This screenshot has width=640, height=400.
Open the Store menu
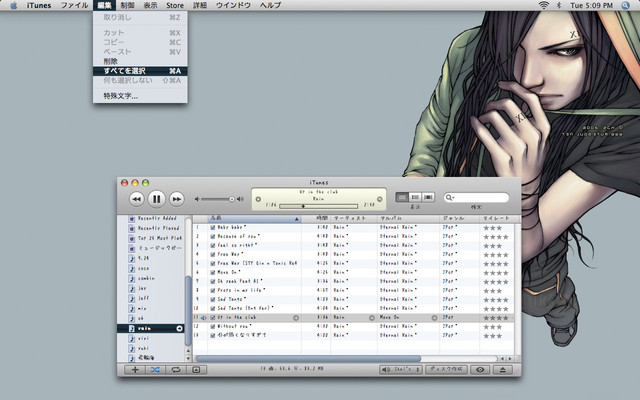click(x=175, y=5)
